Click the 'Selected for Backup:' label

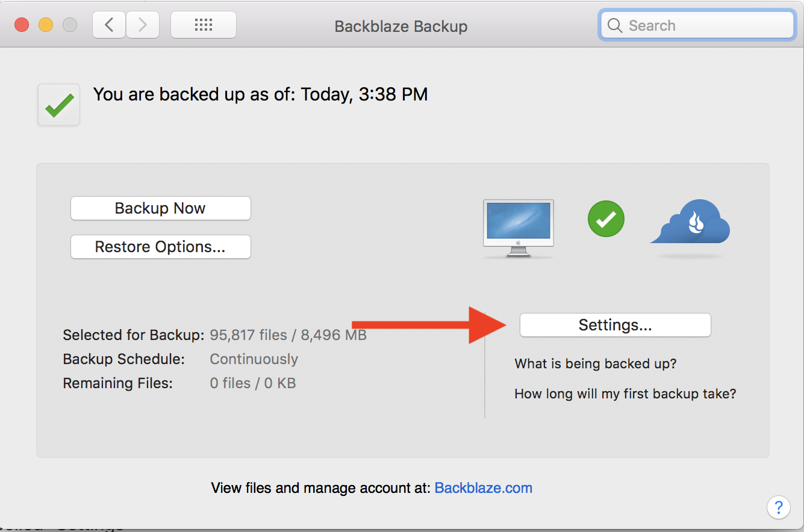click(134, 335)
